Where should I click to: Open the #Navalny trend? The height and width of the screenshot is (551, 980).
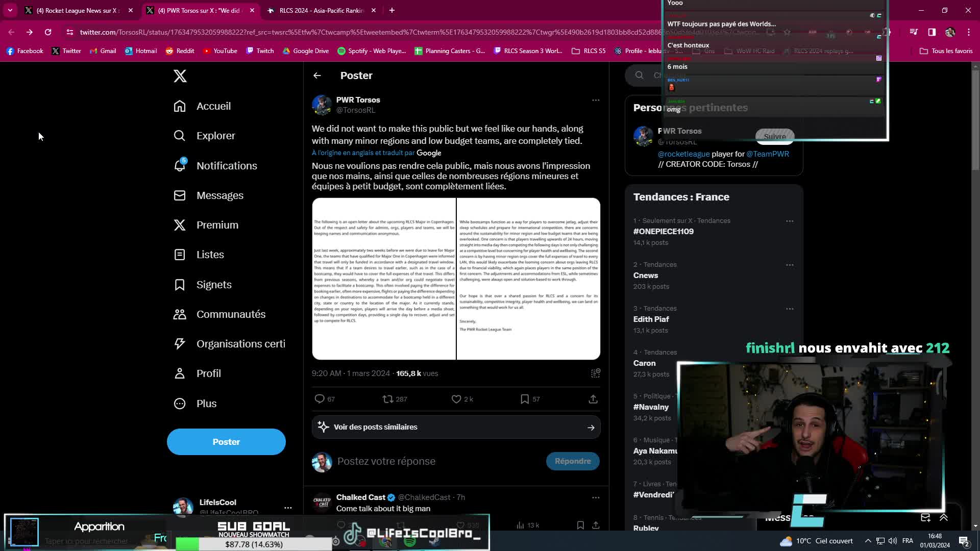tap(651, 407)
